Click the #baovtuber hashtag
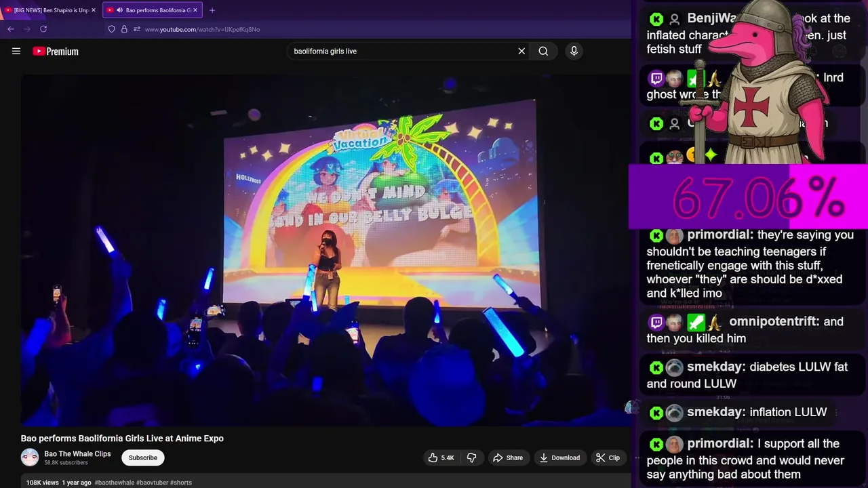868x488 pixels. coord(152,483)
